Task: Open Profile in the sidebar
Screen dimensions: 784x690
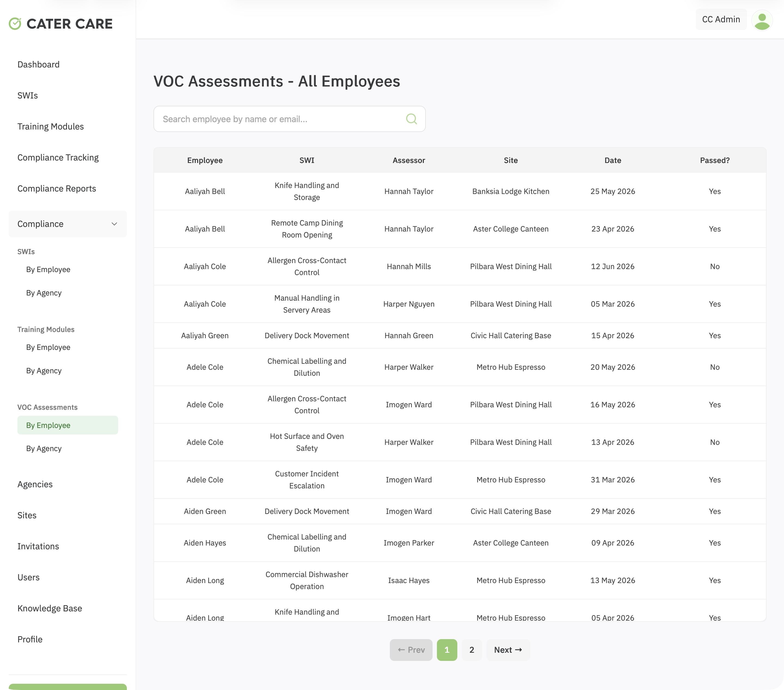Action: click(30, 639)
